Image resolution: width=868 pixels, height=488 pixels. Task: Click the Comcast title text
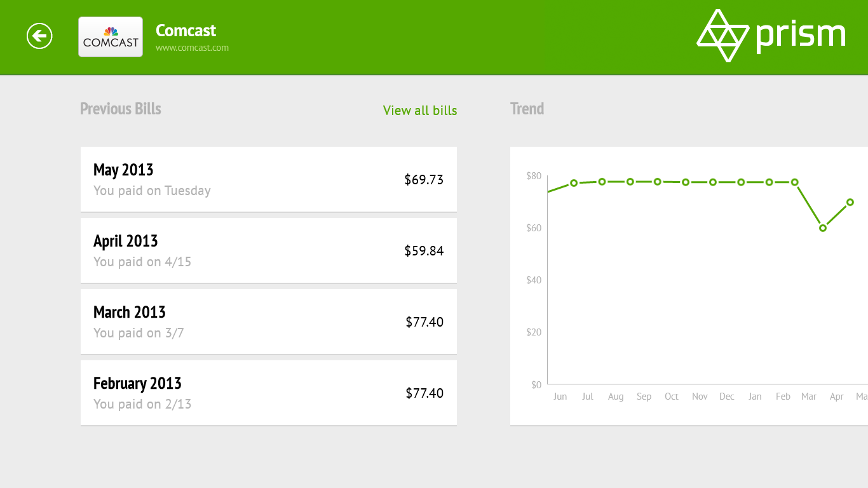[186, 30]
